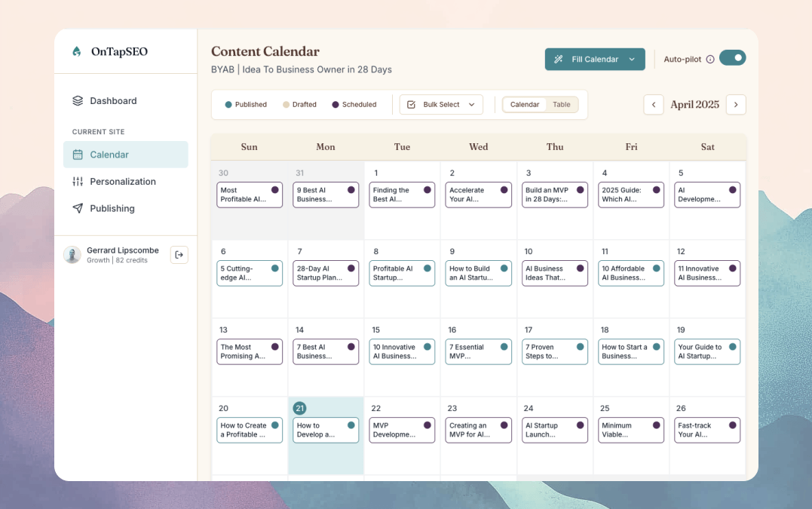Click the Calendar icon in sidebar
This screenshot has height=509, width=812.
(x=78, y=155)
